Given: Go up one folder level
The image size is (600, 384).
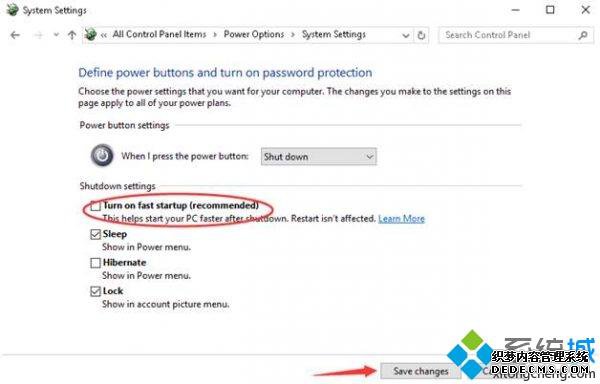Looking at the screenshot, I should (72, 35).
